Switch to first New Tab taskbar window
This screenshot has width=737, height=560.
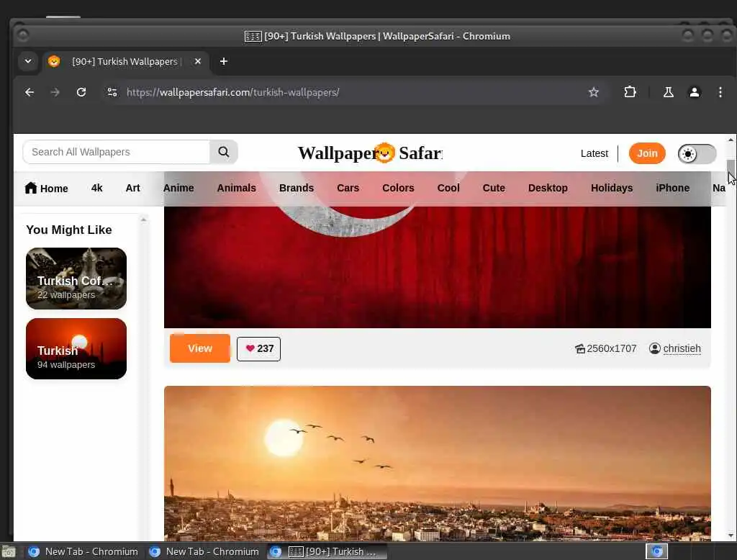(83, 551)
